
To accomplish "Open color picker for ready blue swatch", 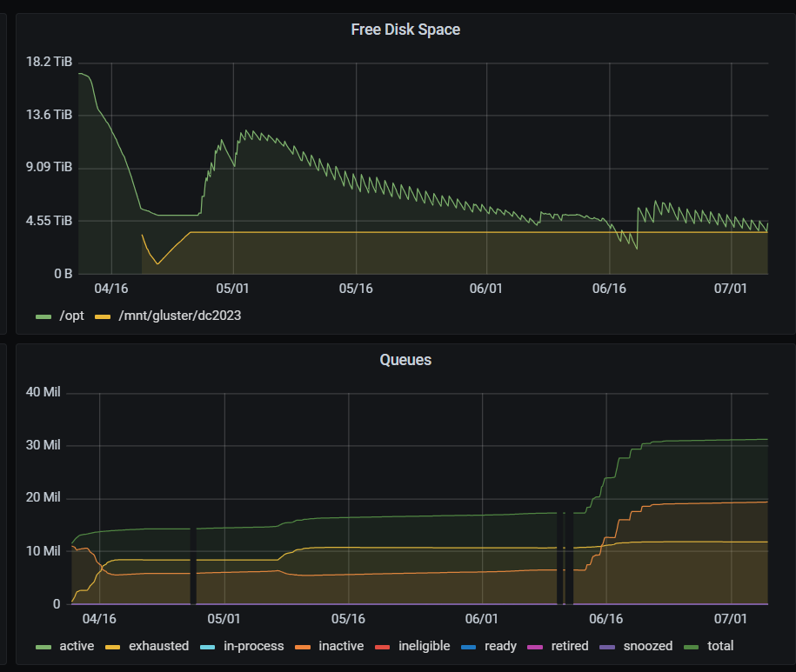I will point(469,647).
